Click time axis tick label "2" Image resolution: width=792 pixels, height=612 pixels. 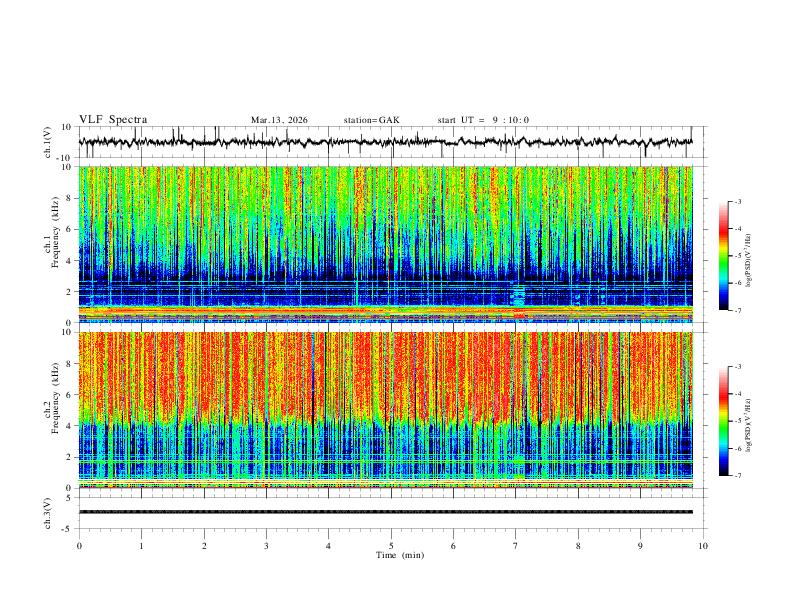[204, 546]
